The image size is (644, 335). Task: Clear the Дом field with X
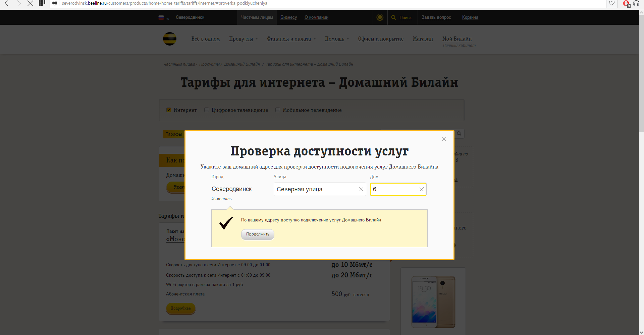pos(422,189)
